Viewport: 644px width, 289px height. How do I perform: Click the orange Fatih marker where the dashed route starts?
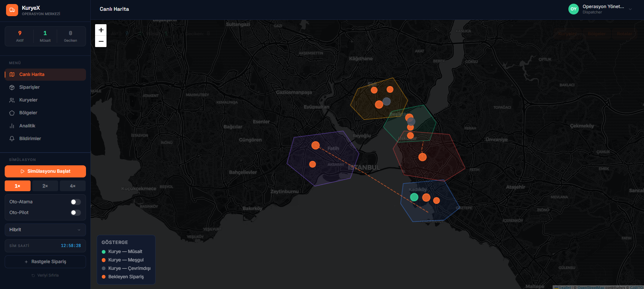pos(315,145)
